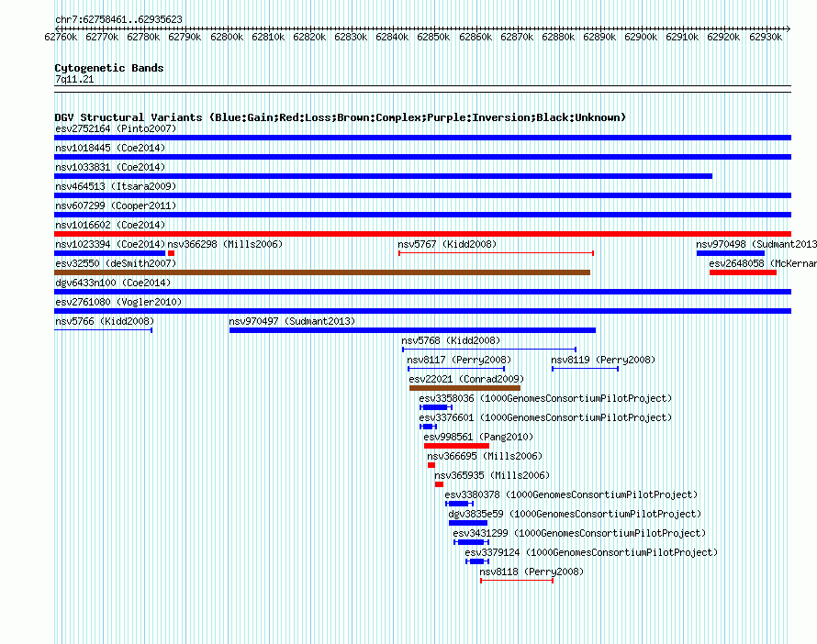Click esv2761080 (Vogler2010) label
Screen dimensions: 817x644
tap(118, 302)
